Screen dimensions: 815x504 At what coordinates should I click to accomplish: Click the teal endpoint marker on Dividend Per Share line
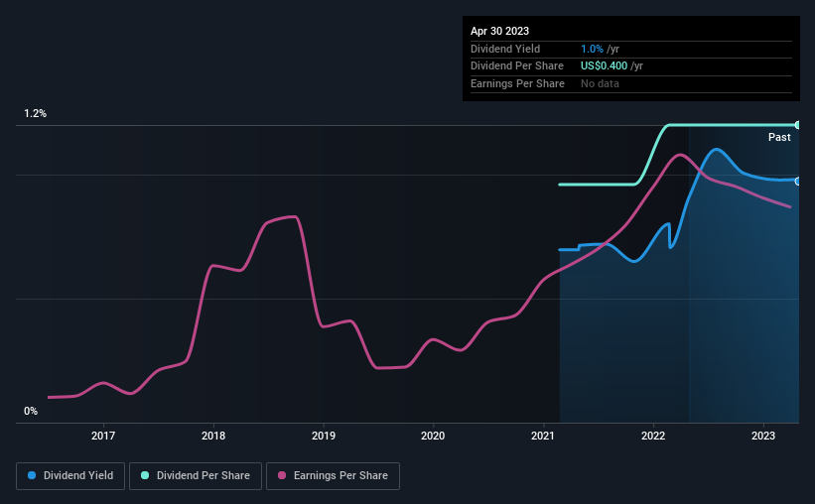798,125
